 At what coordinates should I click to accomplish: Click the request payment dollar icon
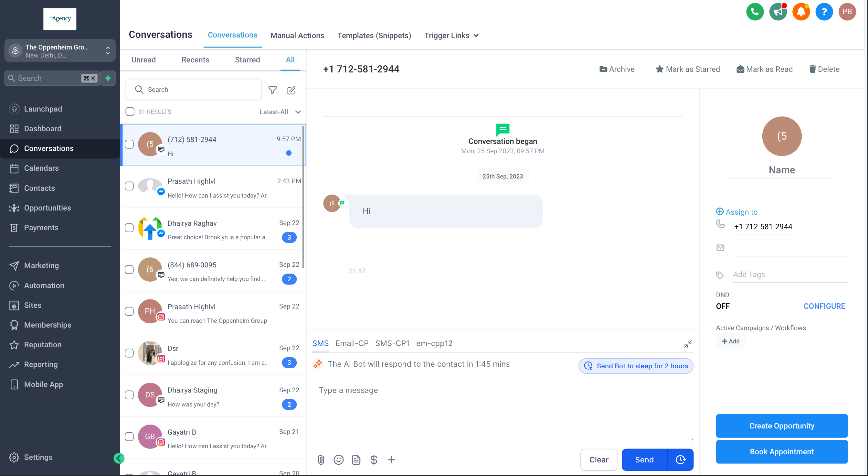coord(374,460)
